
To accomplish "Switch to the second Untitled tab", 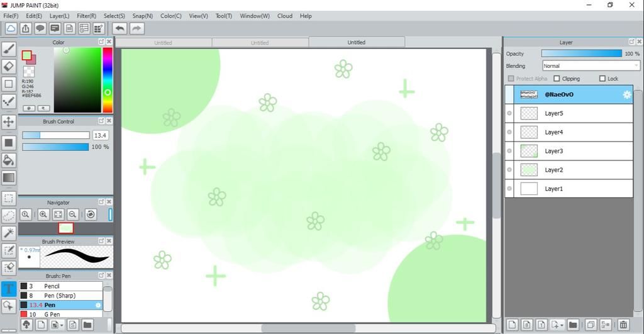I will (260, 42).
